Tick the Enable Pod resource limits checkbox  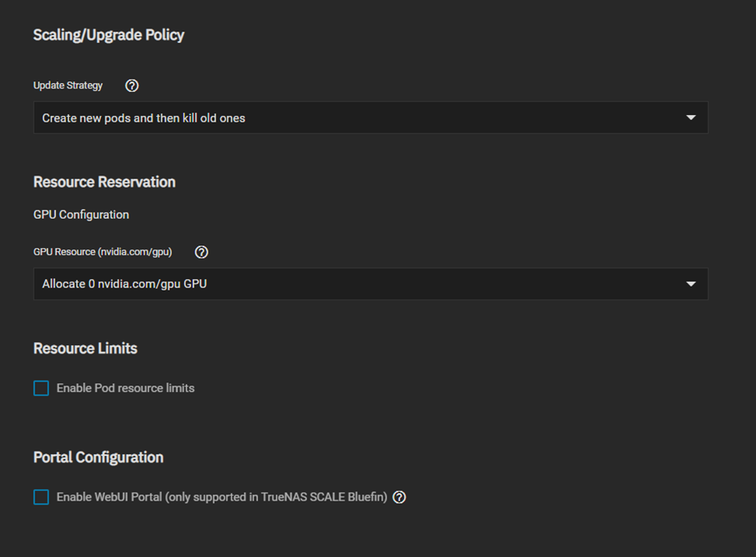pyautogui.click(x=41, y=388)
